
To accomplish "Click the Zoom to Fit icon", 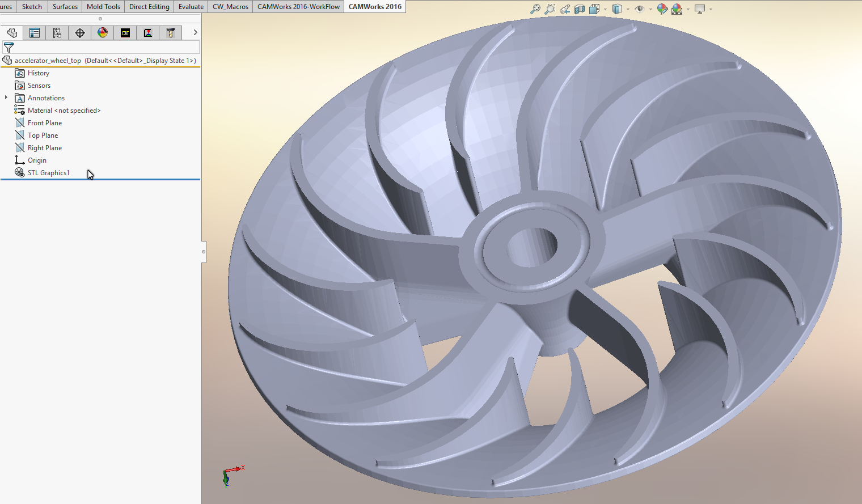I will [x=535, y=9].
